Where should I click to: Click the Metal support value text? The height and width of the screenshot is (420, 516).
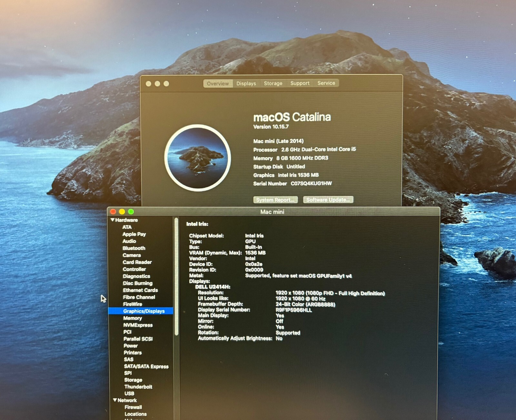298,276
